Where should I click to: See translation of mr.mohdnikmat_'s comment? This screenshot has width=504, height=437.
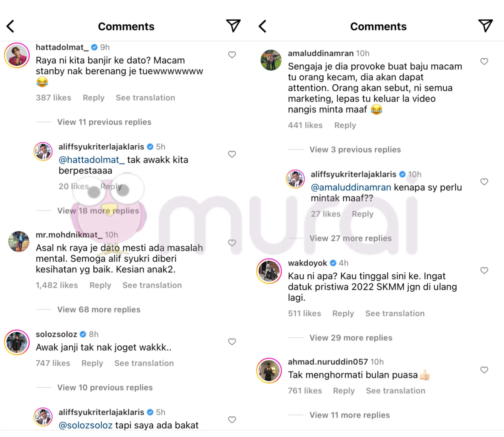(x=152, y=285)
